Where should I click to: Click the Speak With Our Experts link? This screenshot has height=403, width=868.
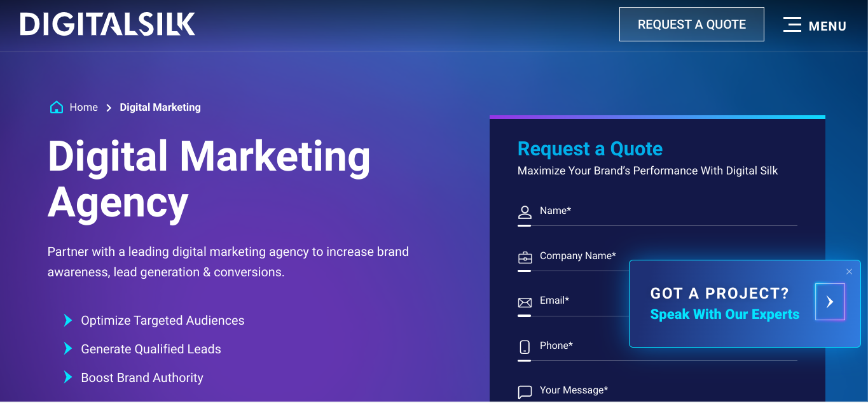pyautogui.click(x=725, y=315)
